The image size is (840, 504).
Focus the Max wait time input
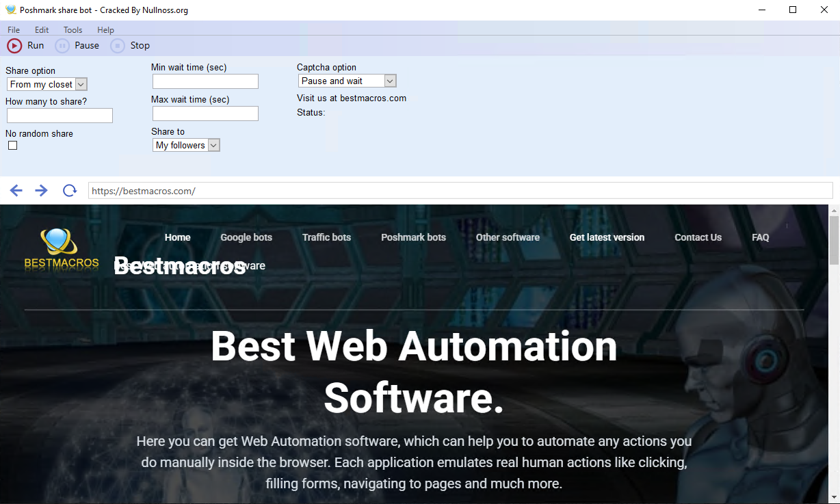(x=205, y=114)
